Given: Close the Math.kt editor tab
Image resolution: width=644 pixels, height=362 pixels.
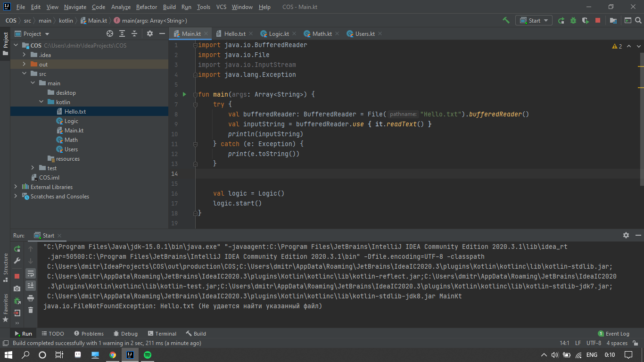Looking at the screenshot, I should click(x=337, y=34).
